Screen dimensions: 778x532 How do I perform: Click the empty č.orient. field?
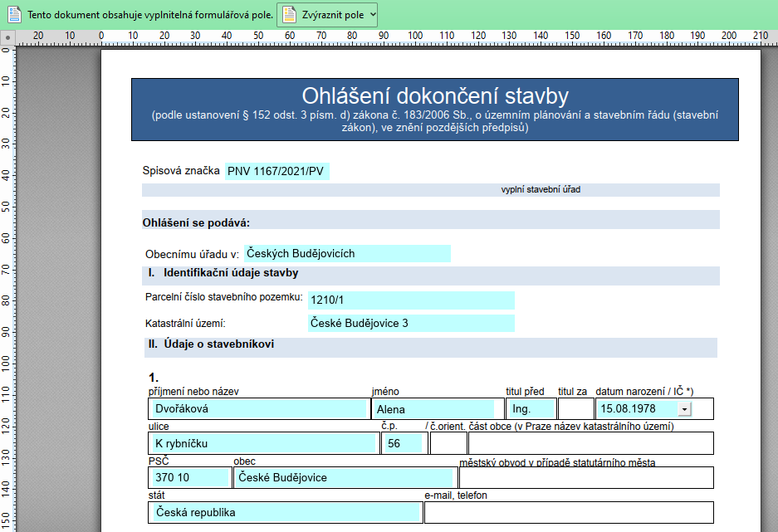pyautogui.click(x=448, y=443)
